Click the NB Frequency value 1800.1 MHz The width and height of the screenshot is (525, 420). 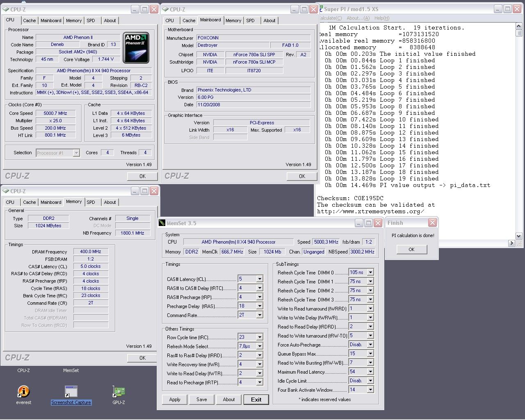tap(132, 233)
